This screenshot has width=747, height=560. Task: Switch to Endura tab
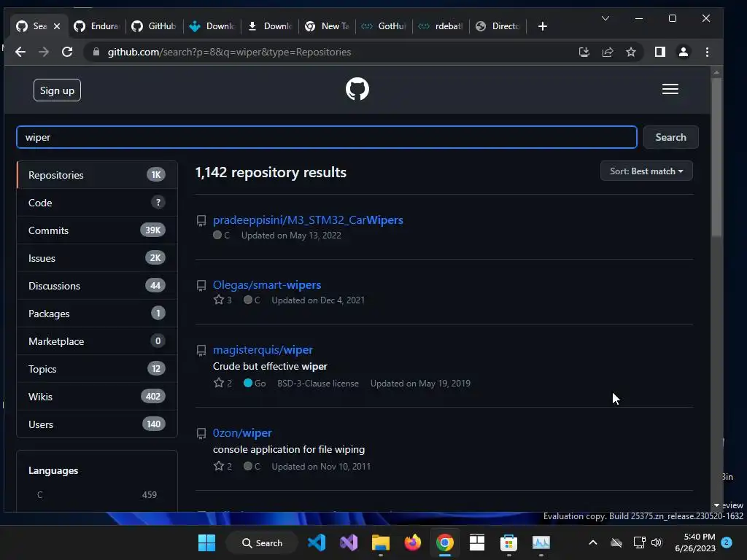tap(96, 26)
